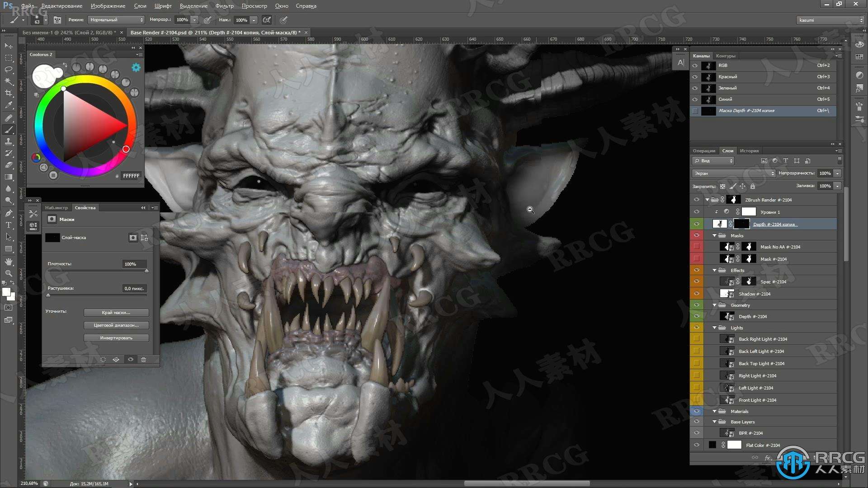
Task: Switch to the Контуры tab
Action: coord(726,56)
